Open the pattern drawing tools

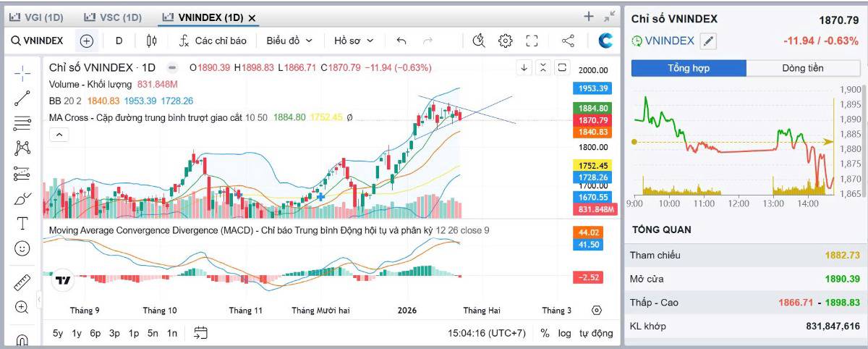[22, 148]
